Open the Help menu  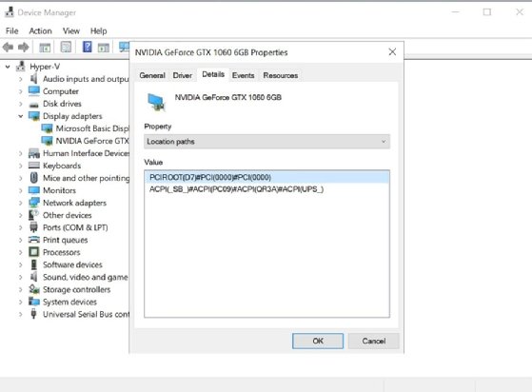pos(98,30)
